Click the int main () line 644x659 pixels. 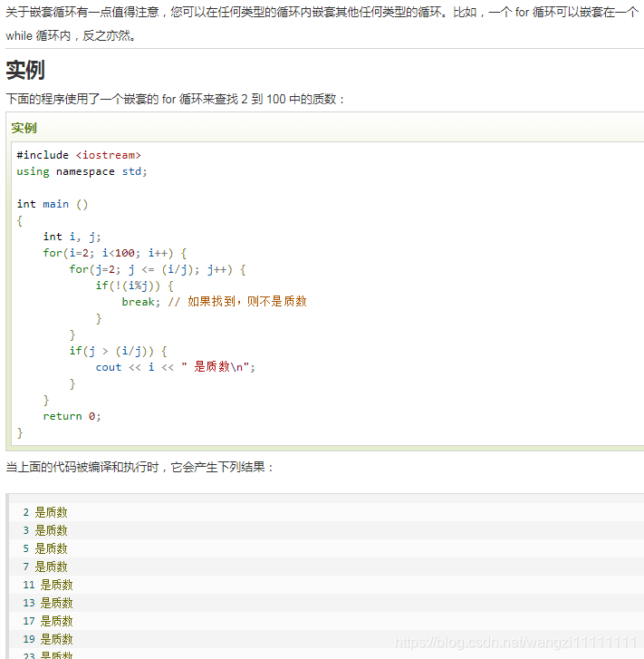coord(53,204)
